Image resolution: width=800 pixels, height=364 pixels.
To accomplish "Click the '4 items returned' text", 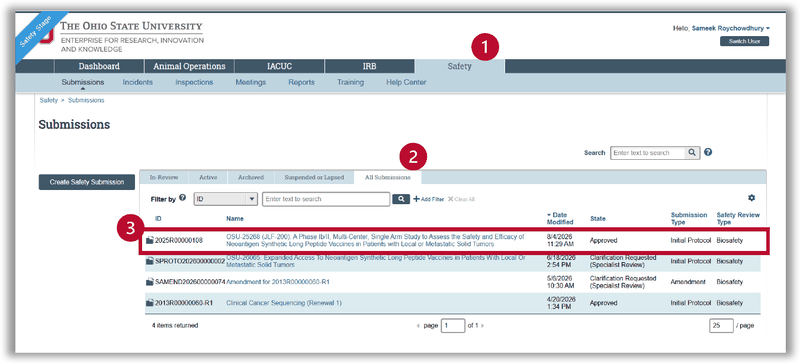I will [x=174, y=325].
